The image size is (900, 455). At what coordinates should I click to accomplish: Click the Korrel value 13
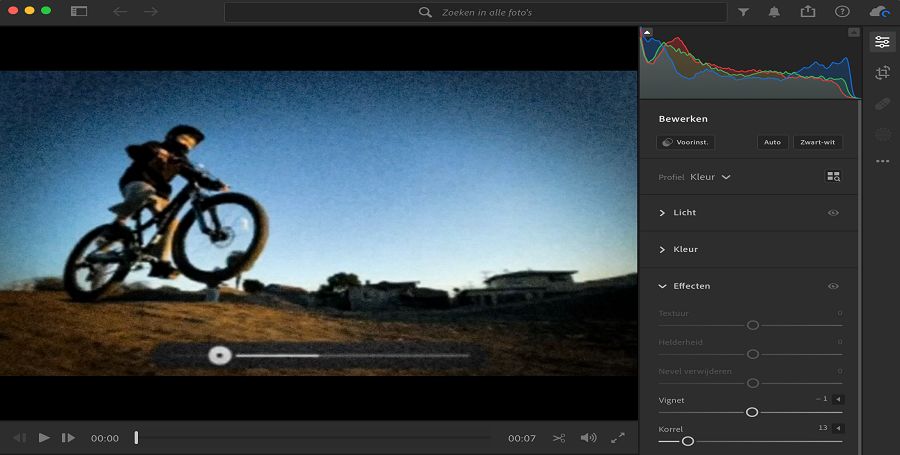click(823, 428)
